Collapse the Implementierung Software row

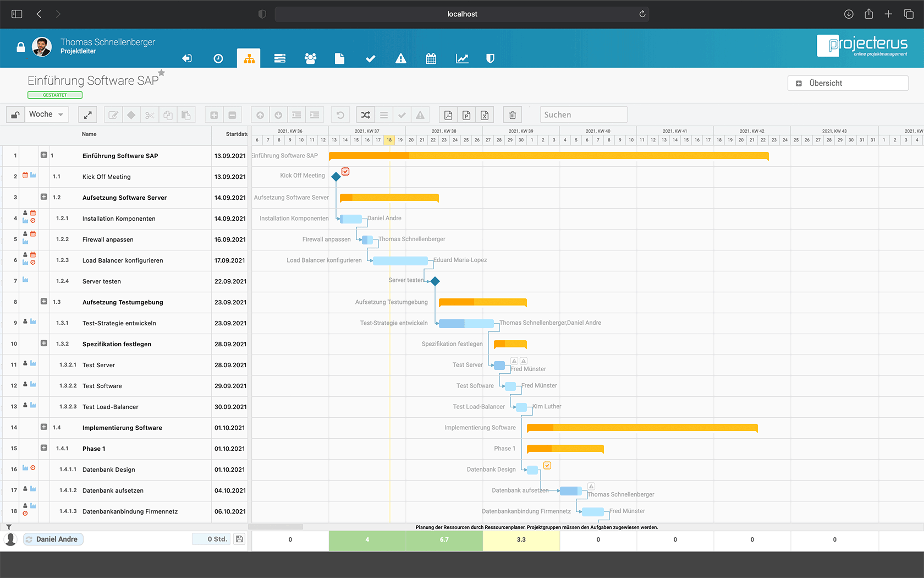click(44, 427)
